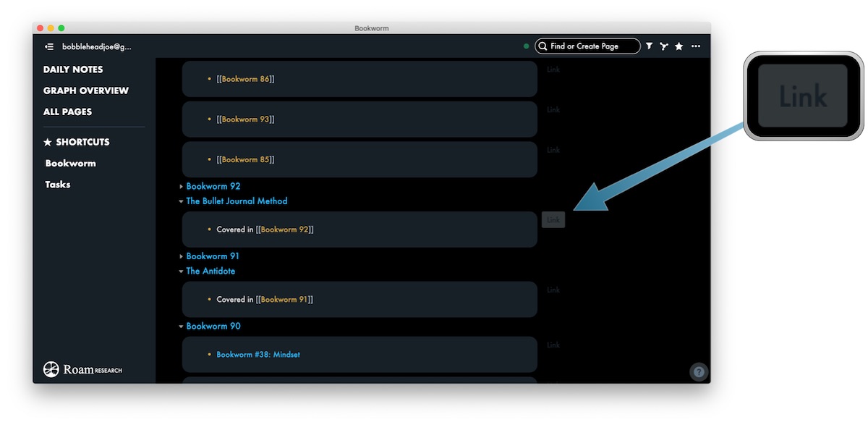Viewport: 868px width, 425px height.
Task: Click the green sync status dot
Action: tap(527, 46)
